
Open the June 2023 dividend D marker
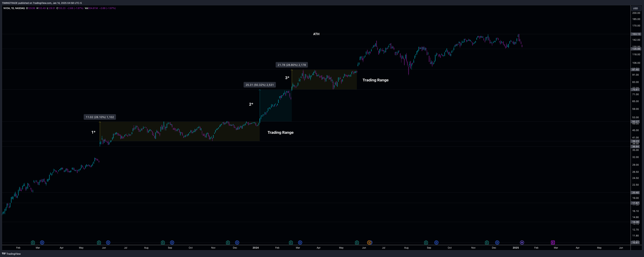[108, 242]
